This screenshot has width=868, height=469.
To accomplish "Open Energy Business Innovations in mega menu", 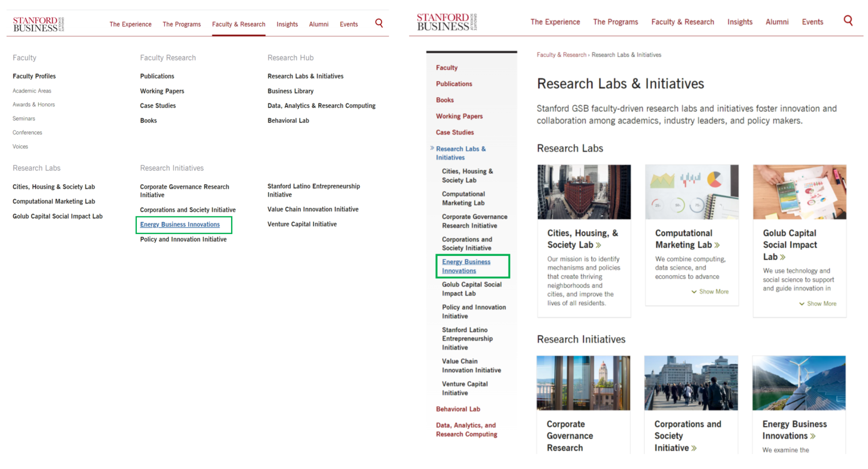I will [180, 225].
